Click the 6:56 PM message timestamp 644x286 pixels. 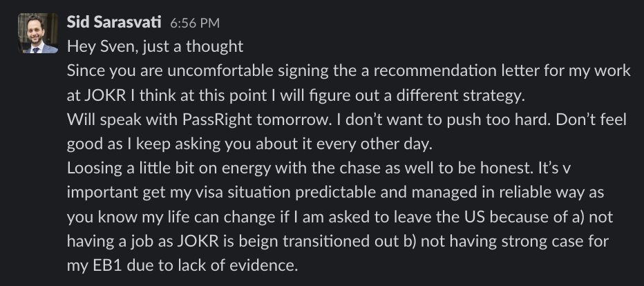pos(194,23)
